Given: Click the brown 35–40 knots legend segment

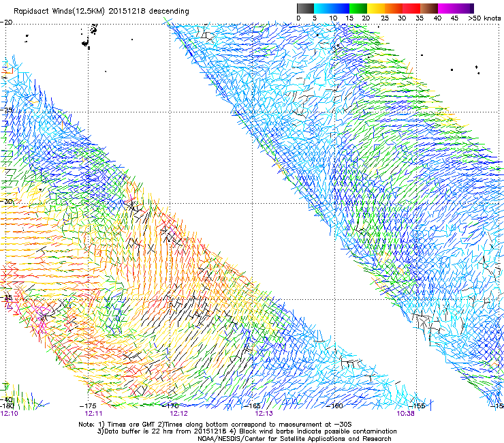Looking at the screenshot, I should (429, 8).
